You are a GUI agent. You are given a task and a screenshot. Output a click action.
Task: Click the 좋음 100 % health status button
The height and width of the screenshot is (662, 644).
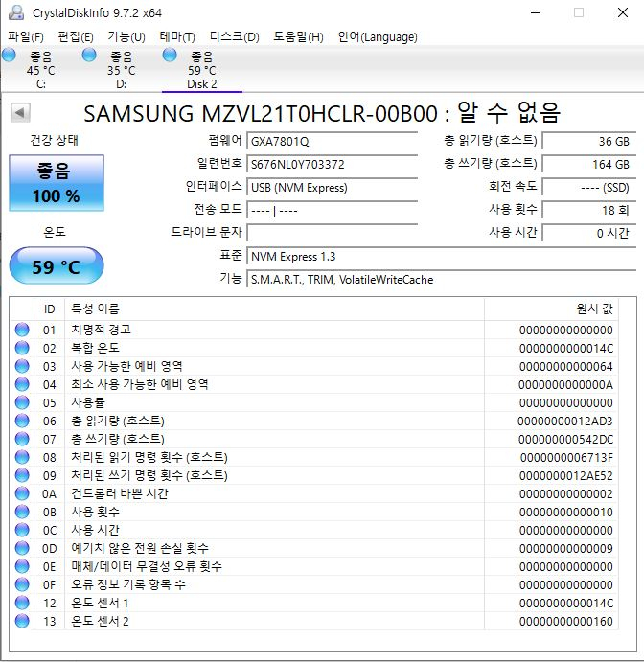tap(57, 183)
